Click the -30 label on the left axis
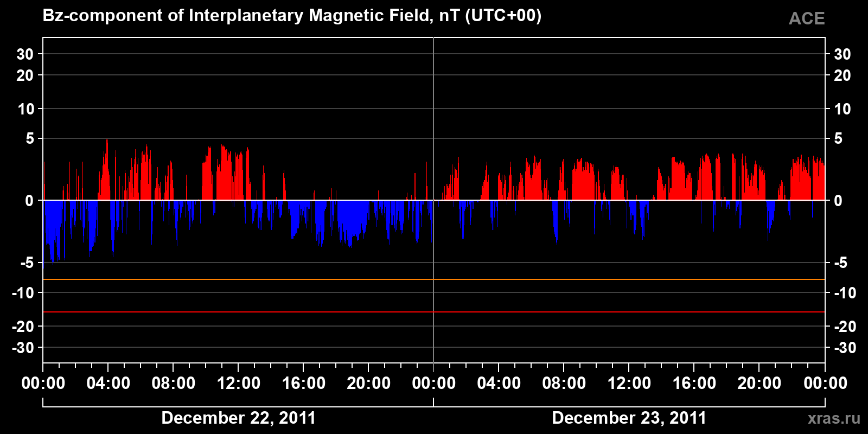Image resolution: width=868 pixels, height=434 pixels. click(23, 348)
